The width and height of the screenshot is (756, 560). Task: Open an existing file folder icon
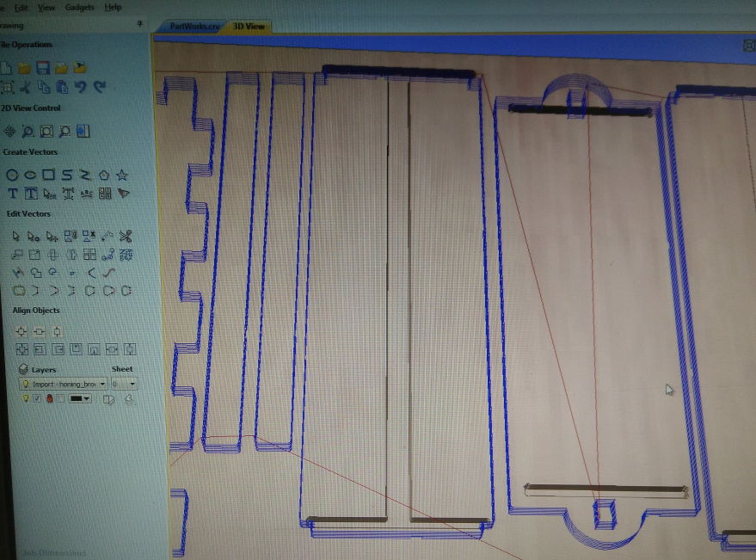click(25, 68)
